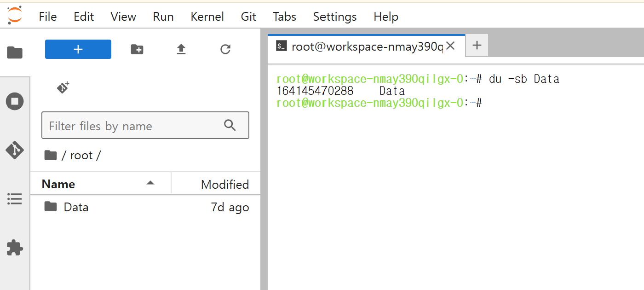Open the Help menu
This screenshot has height=290, width=644.
click(x=386, y=17)
